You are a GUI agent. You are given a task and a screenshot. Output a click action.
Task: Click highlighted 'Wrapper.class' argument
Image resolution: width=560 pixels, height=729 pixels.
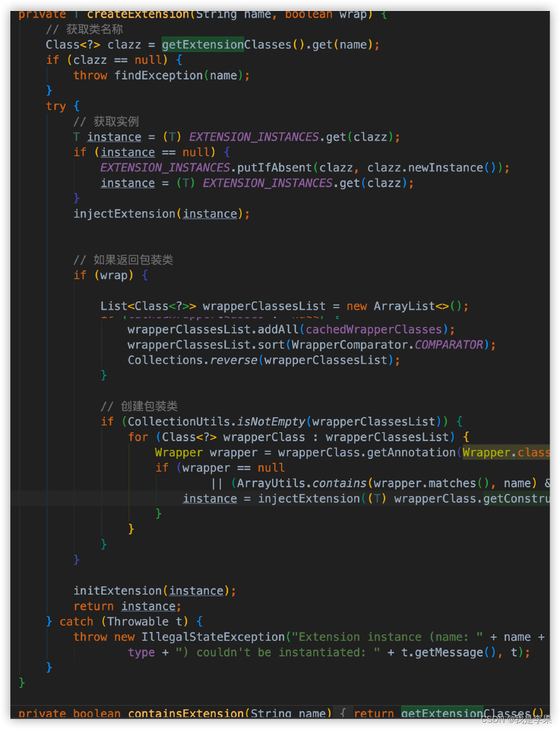(506, 452)
